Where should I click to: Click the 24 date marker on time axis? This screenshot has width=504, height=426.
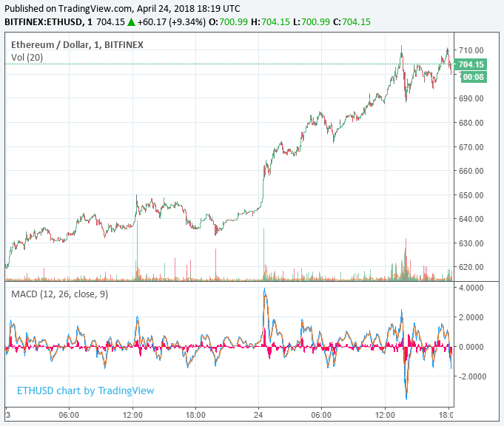click(x=258, y=415)
